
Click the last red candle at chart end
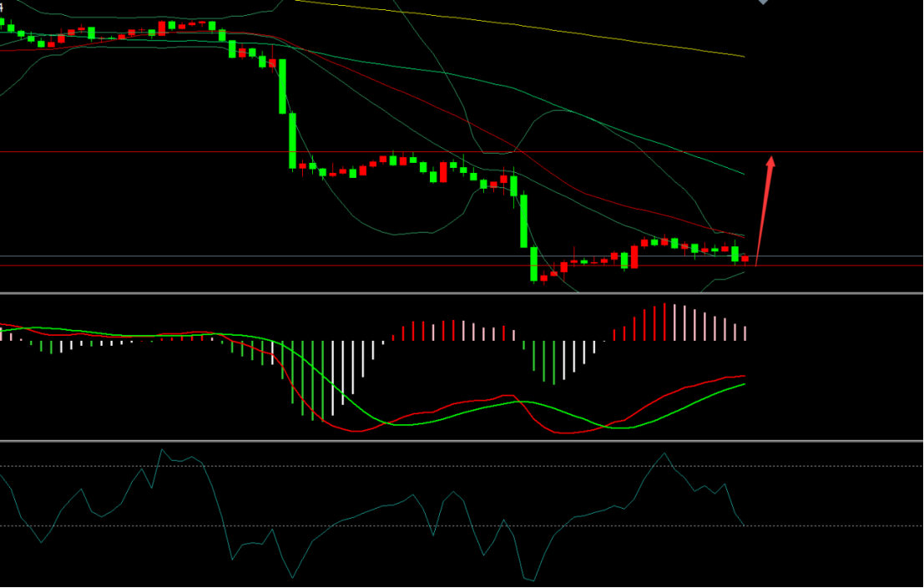tap(745, 259)
